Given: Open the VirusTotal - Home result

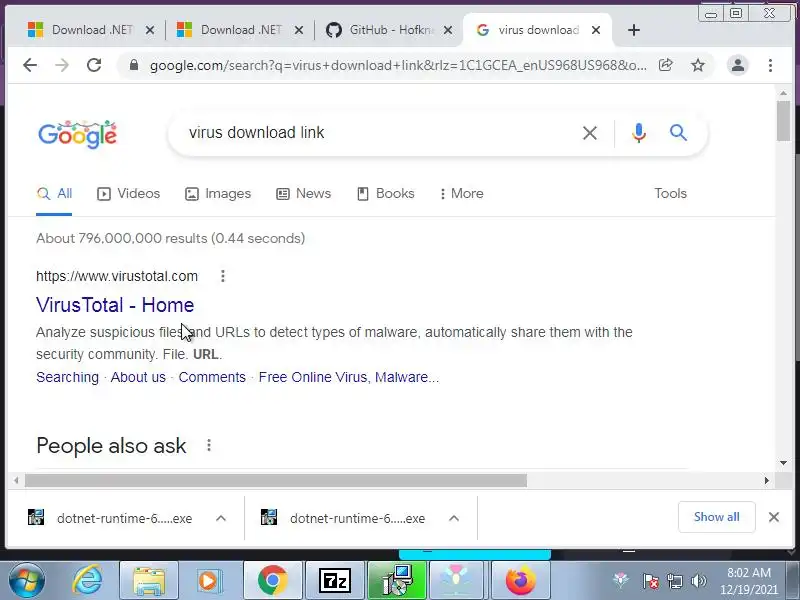Looking at the screenshot, I should click(x=115, y=305).
